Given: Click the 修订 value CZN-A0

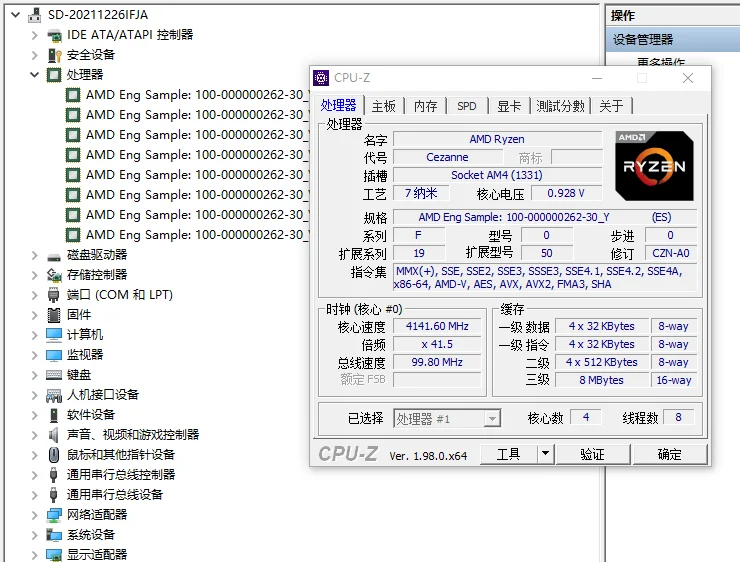Looking at the screenshot, I should (671, 253).
